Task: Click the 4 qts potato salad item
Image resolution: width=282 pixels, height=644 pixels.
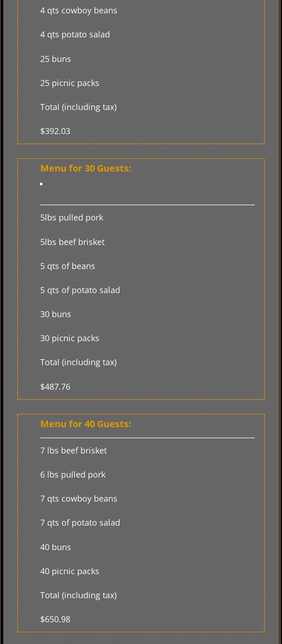Action: [75, 35]
